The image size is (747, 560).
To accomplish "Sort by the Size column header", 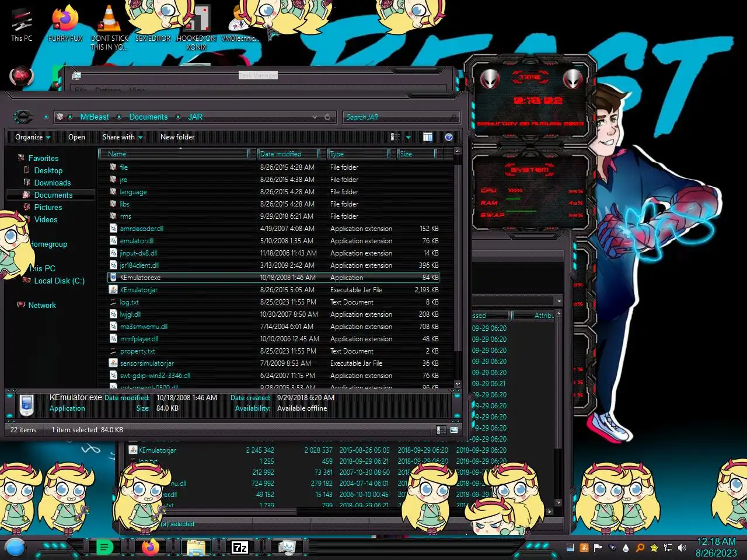I will (x=417, y=154).
